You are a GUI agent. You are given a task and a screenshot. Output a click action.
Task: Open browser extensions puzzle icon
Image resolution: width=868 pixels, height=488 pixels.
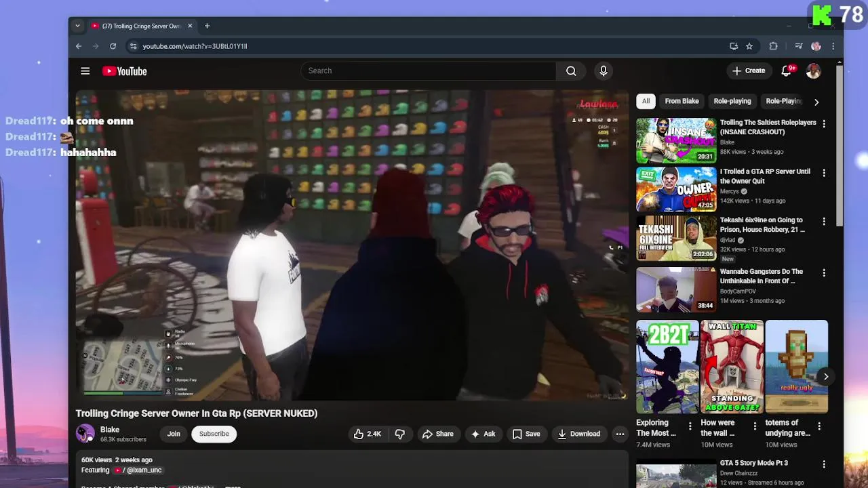pos(773,46)
